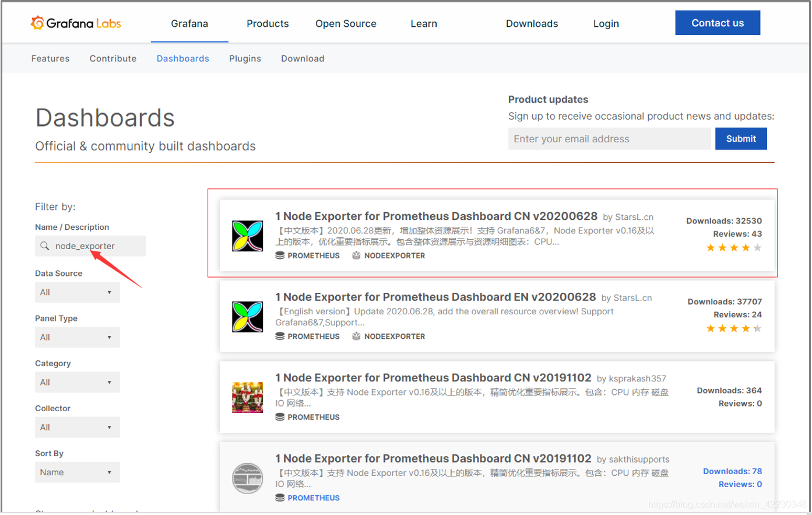Click the star rating of CN v20200628 dashboard
Viewport: 812px width, 515px height.
734,248
